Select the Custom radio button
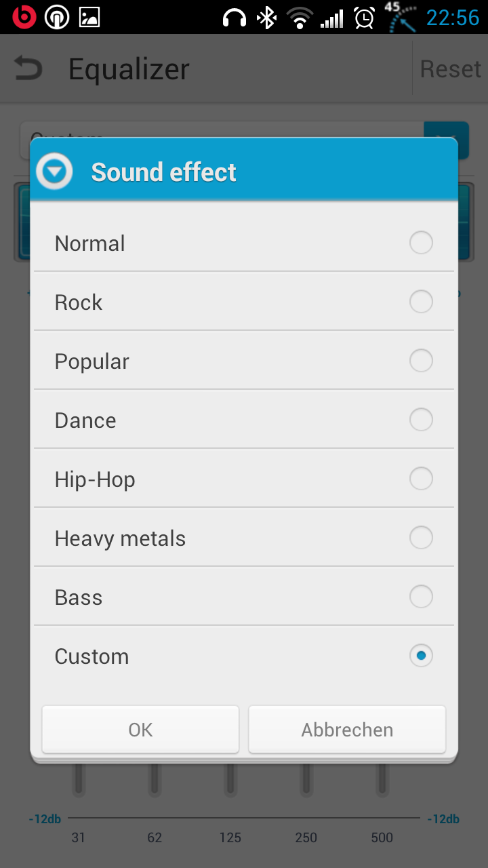 pyautogui.click(x=421, y=656)
